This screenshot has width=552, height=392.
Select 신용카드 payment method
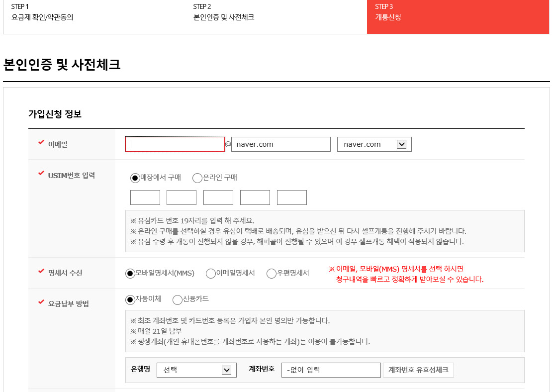click(x=177, y=299)
